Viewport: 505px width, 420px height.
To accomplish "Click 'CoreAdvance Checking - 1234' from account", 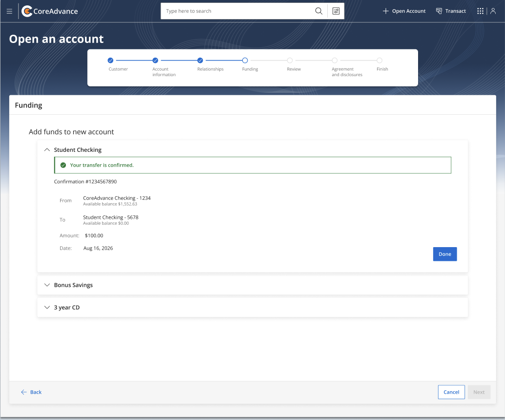I will (x=117, y=198).
